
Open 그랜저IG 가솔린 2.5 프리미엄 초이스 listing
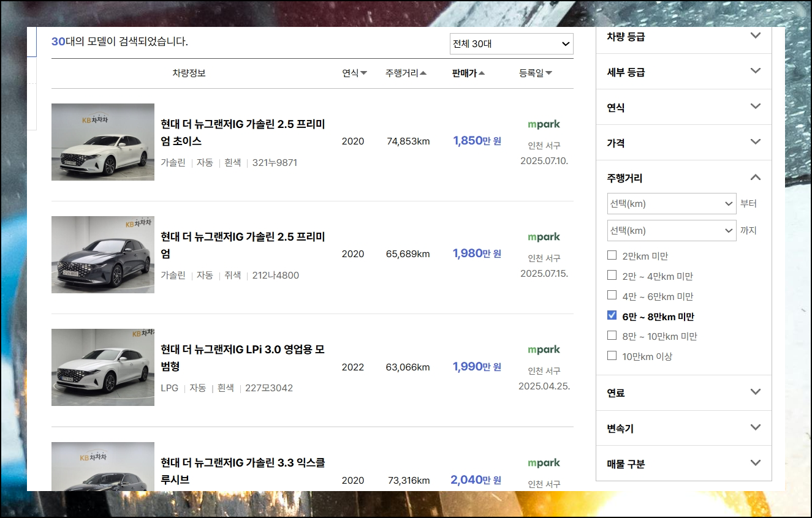coord(243,132)
